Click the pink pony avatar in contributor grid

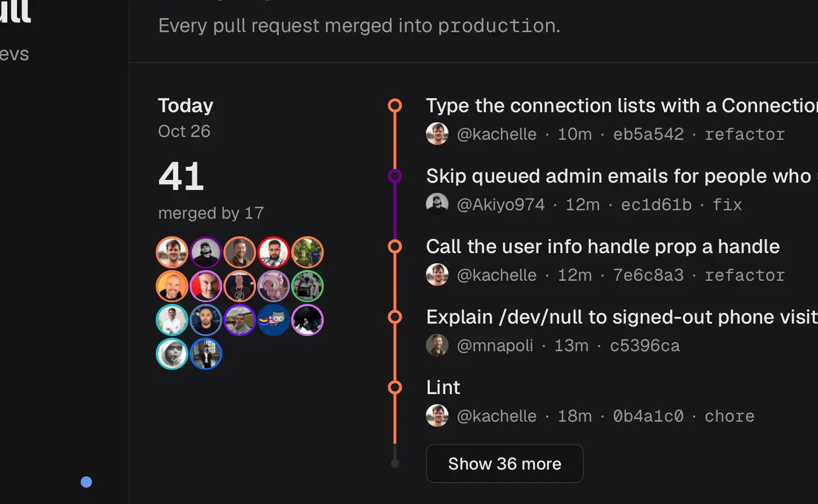click(x=274, y=286)
